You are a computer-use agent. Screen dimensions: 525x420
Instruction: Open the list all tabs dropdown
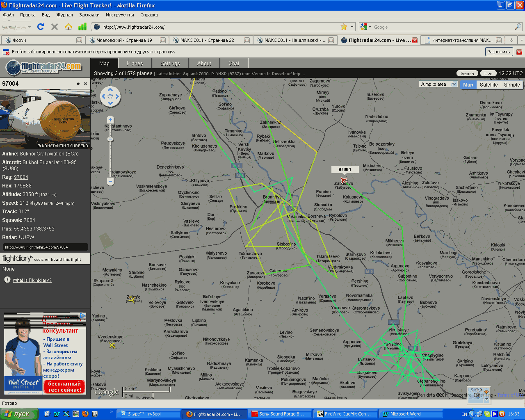(x=521, y=40)
